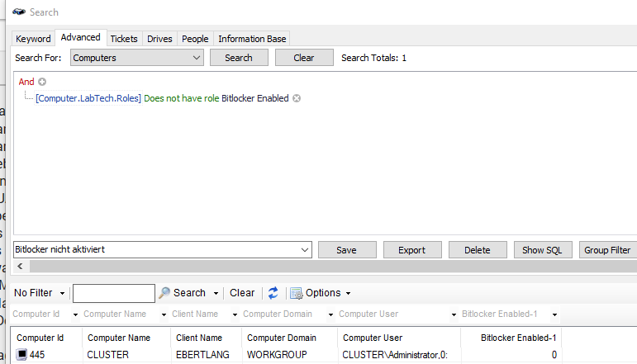Open the Group Filter button
Screen dimensions: 637x364
click(x=608, y=250)
